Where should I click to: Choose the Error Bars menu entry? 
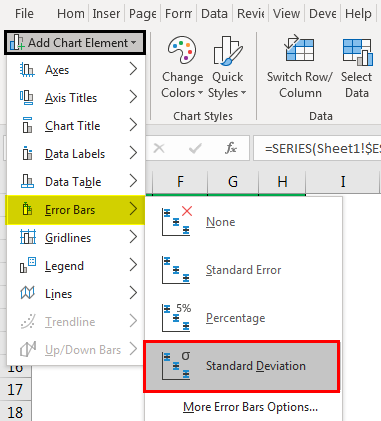[x=76, y=210]
